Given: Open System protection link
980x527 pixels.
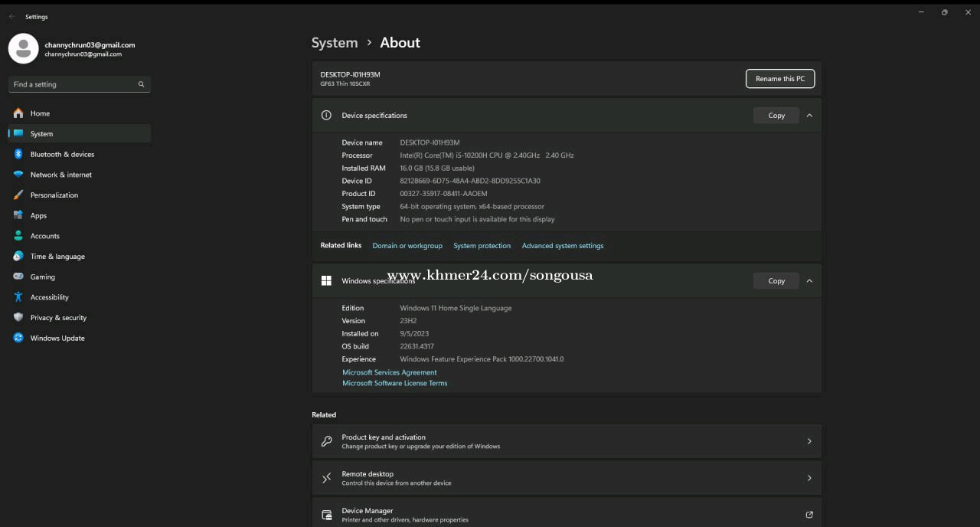Looking at the screenshot, I should point(482,246).
